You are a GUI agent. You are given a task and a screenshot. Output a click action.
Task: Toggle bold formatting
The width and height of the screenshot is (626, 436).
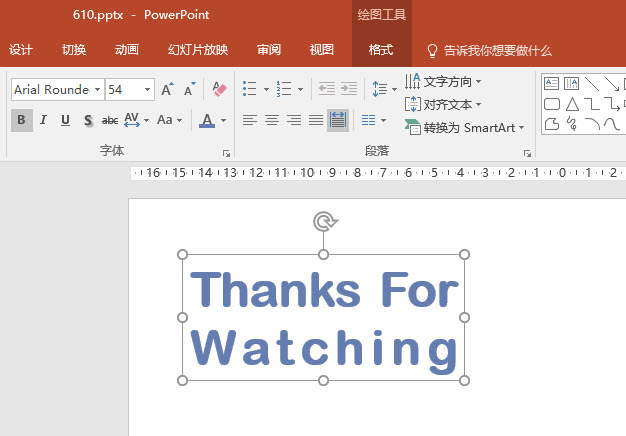22,120
